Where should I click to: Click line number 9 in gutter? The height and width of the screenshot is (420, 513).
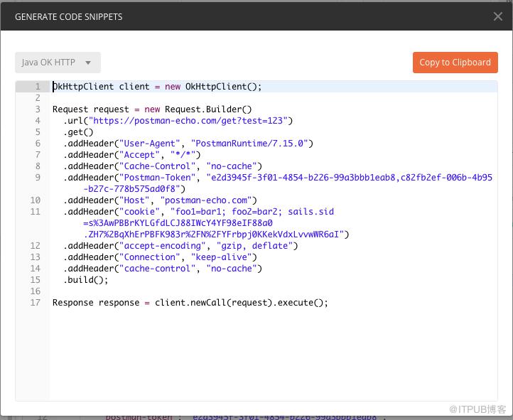point(38,178)
